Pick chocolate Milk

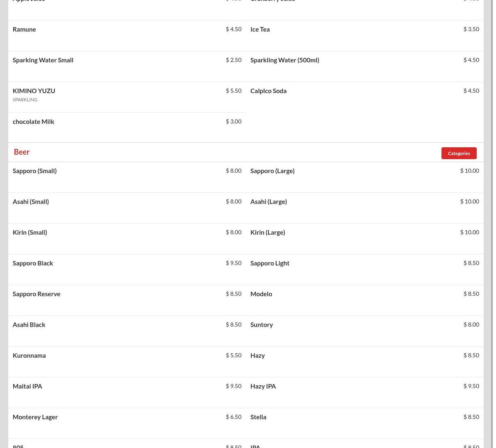[33, 121]
